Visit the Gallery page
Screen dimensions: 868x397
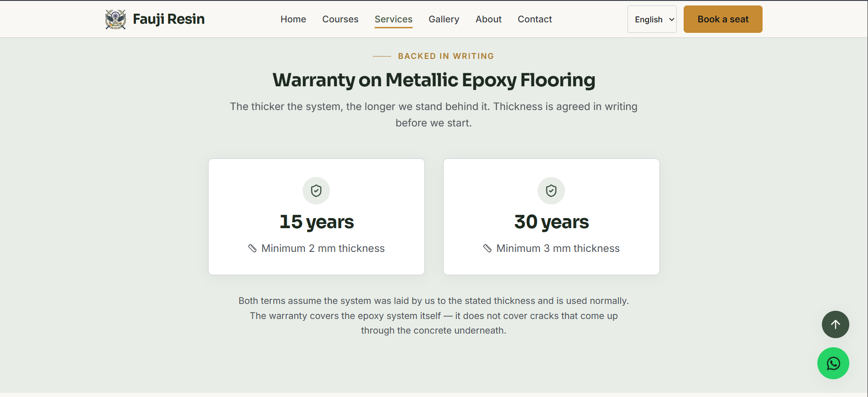pos(444,19)
